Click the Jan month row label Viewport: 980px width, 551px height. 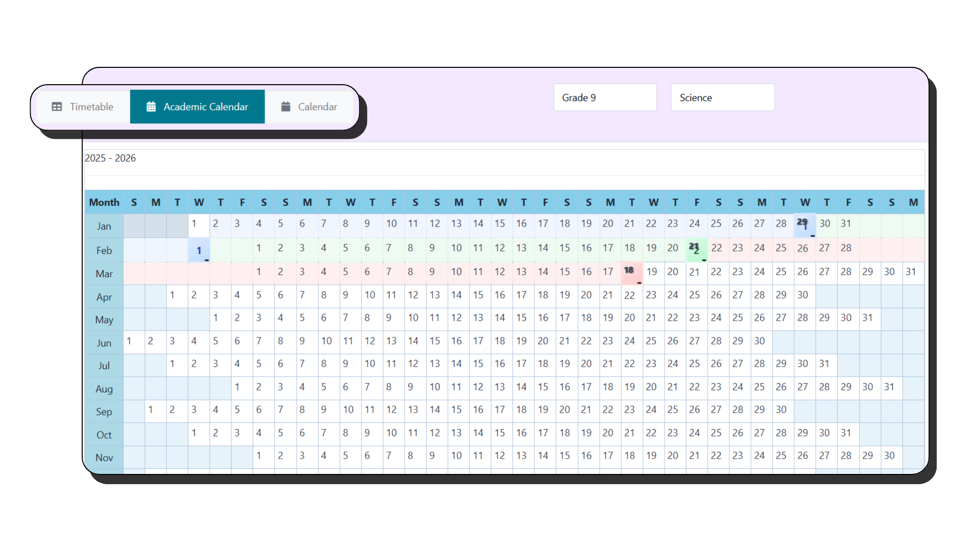coord(104,226)
